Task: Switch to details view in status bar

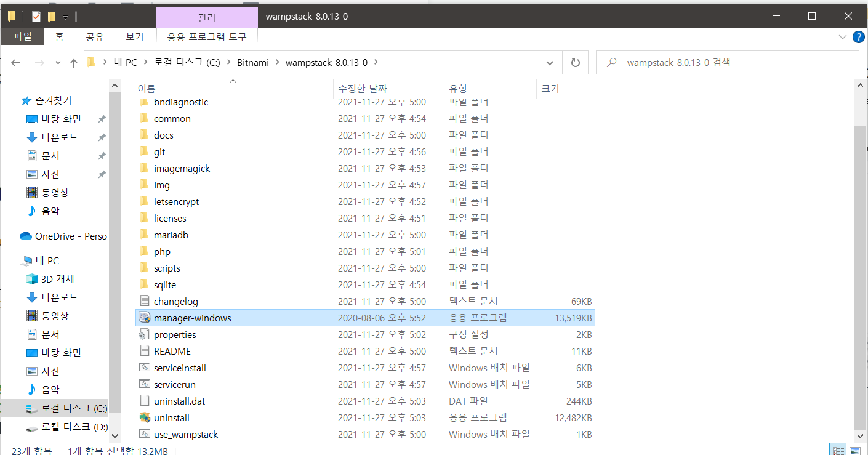Action: pos(838,451)
